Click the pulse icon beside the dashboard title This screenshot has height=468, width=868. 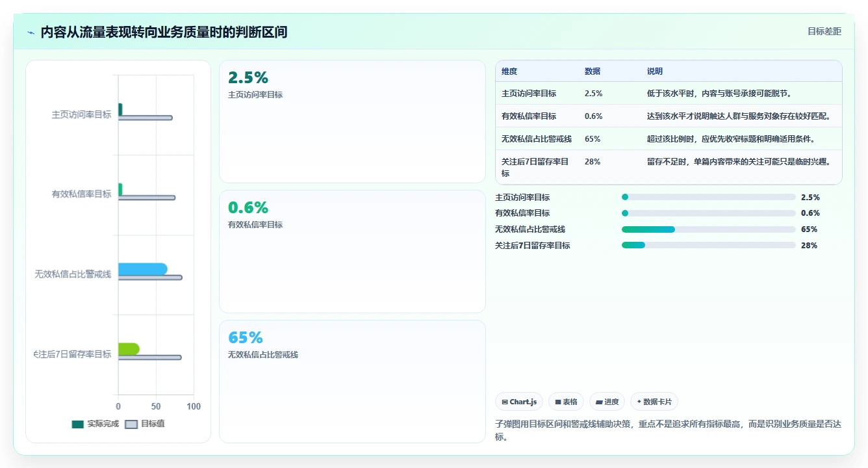tap(31, 32)
